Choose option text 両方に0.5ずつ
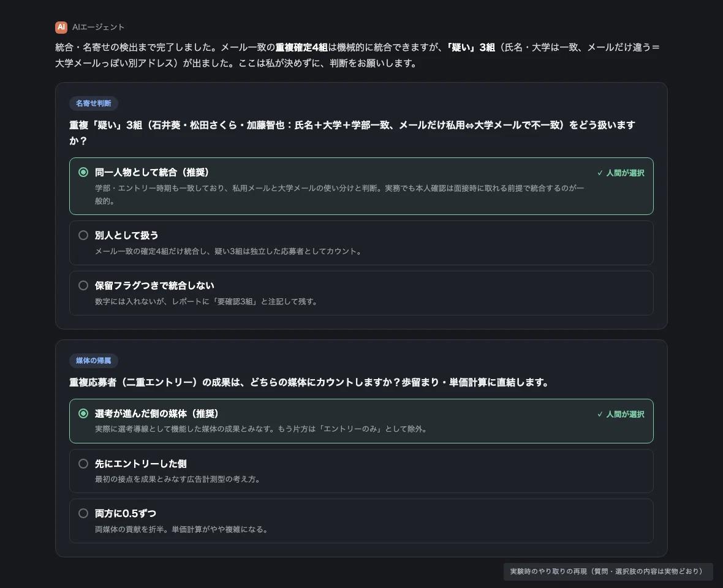 [x=126, y=513]
